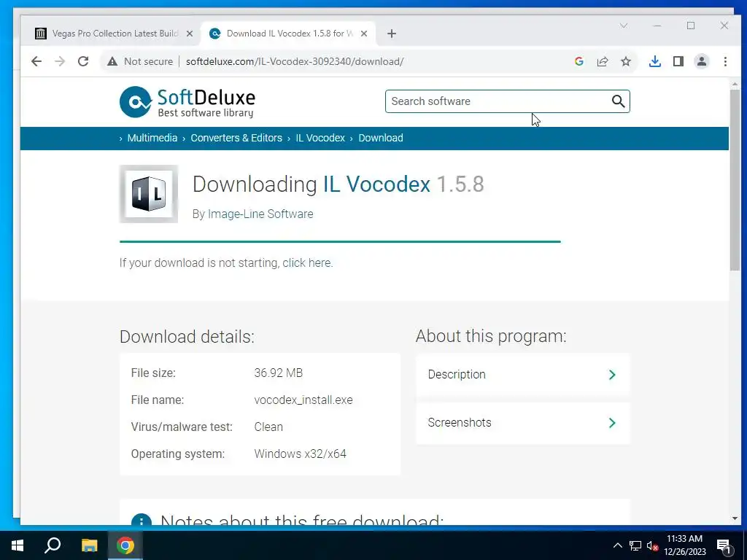Click the address bar URL
The width and height of the screenshot is (747, 560).
295,61
